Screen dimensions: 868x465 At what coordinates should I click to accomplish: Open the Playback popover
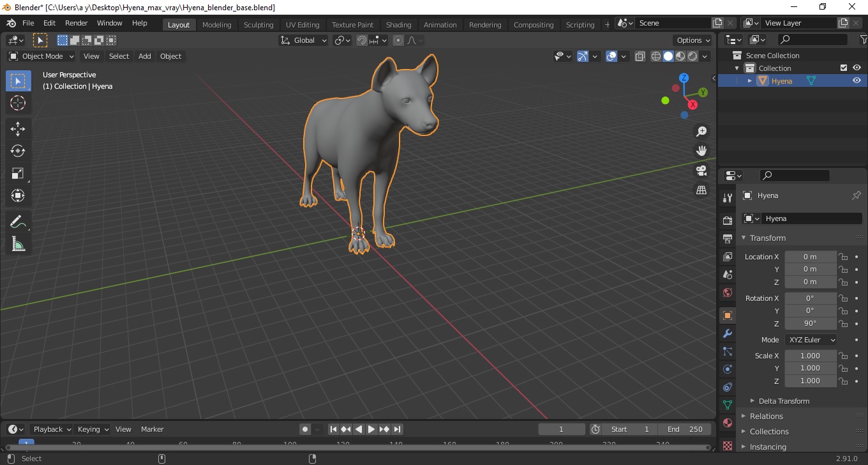[x=51, y=429]
